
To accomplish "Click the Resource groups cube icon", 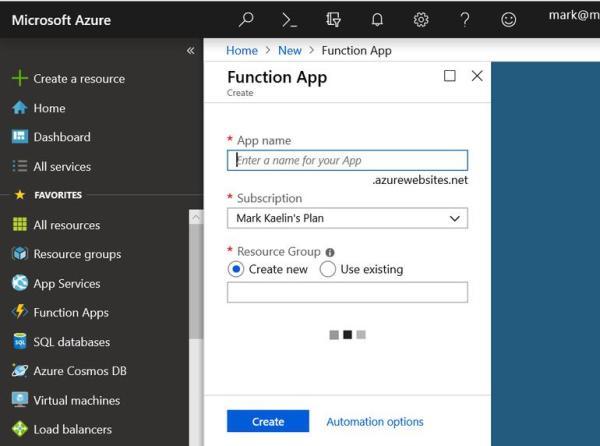I will [20, 254].
